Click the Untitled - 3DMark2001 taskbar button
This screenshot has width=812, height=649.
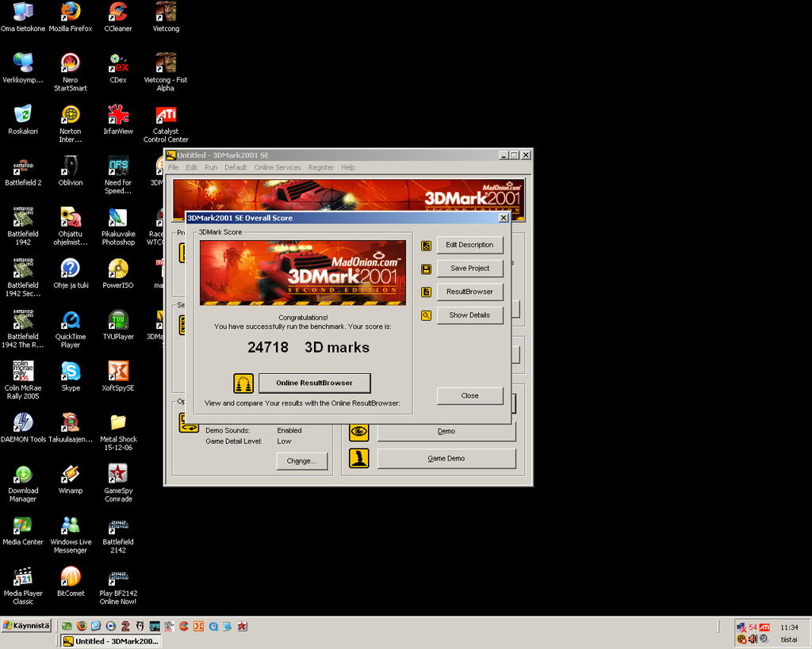pos(111,641)
